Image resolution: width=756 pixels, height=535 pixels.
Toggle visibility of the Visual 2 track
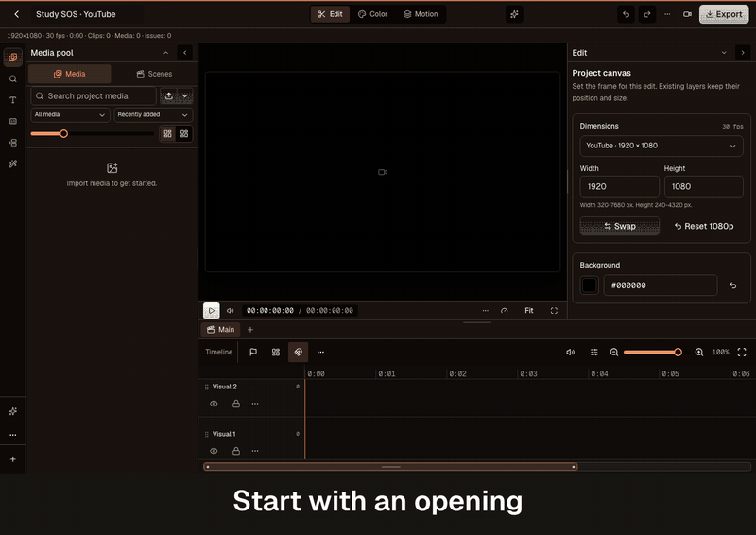(215, 404)
